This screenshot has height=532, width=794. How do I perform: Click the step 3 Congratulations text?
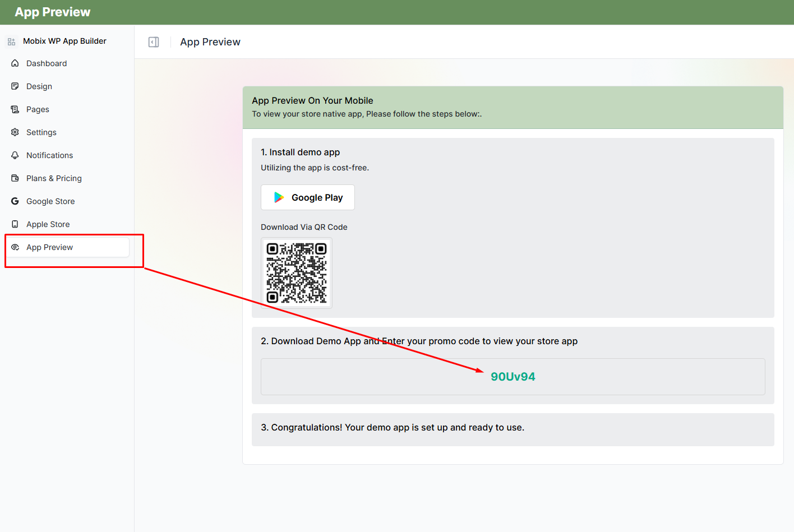(x=393, y=428)
